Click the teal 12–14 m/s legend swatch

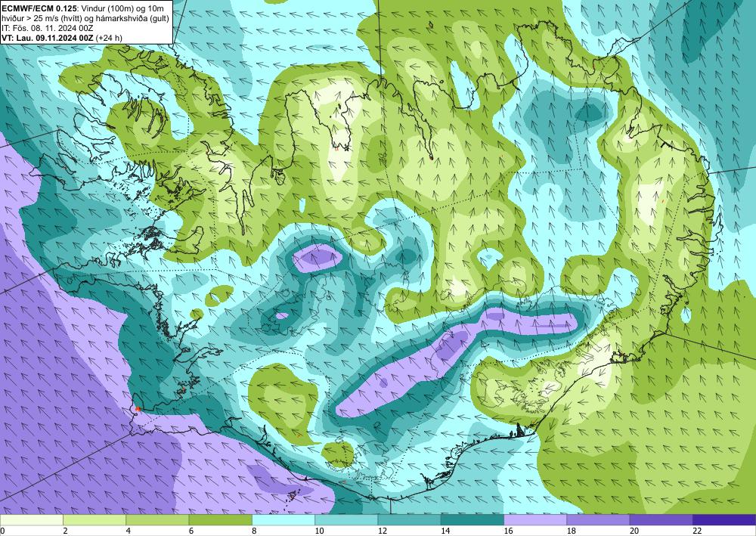409,520
